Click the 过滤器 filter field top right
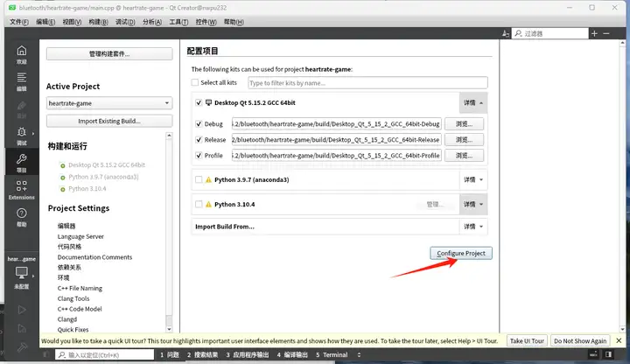The height and width of the screenshot is (364, 630). tap(549, 33)
